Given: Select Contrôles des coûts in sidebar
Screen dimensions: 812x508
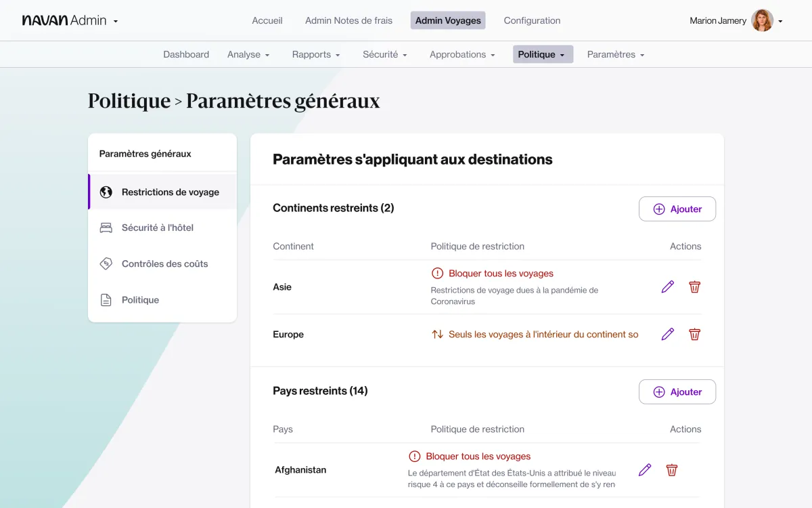Looking at the screenshot, I should (x=164, y=263).
